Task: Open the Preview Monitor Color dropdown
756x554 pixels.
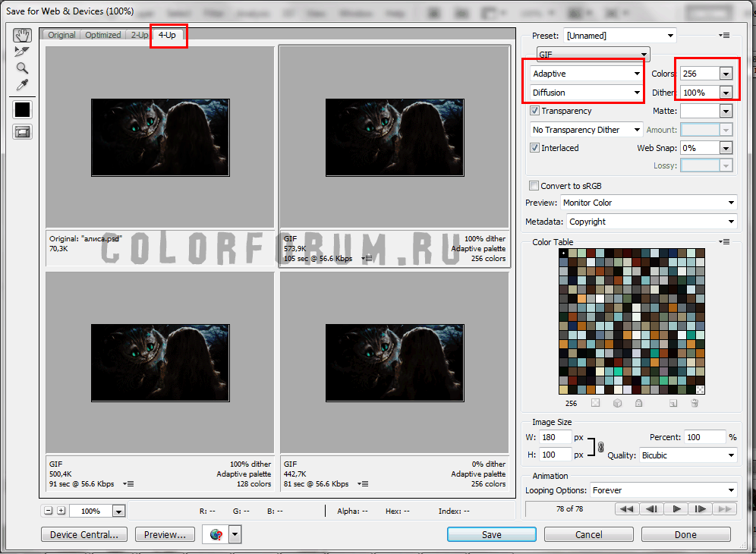Action: [x=649, y=203]
